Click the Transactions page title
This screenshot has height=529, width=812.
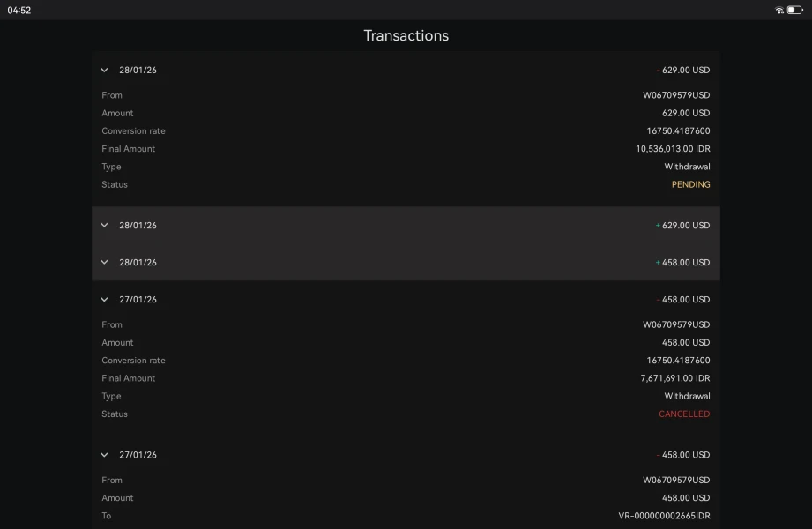coord(406,36)
